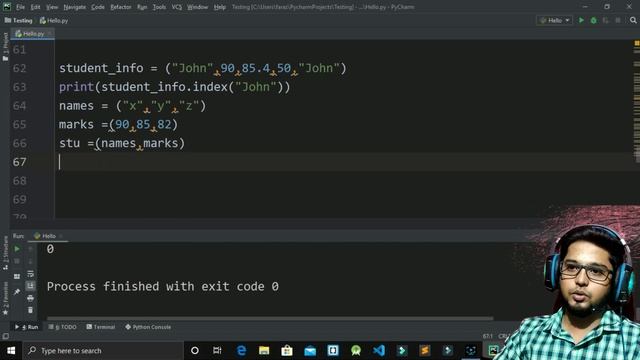The height and width of the screenshot is (360, 640).
Task: Toggle the Structure tool window on the left stripe
Action: point(5,253)
